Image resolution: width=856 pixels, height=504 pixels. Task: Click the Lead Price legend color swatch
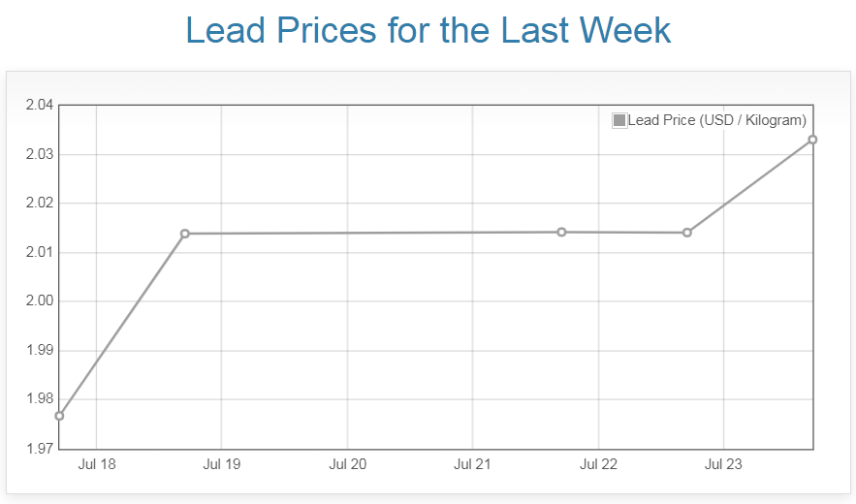(619, 121)
